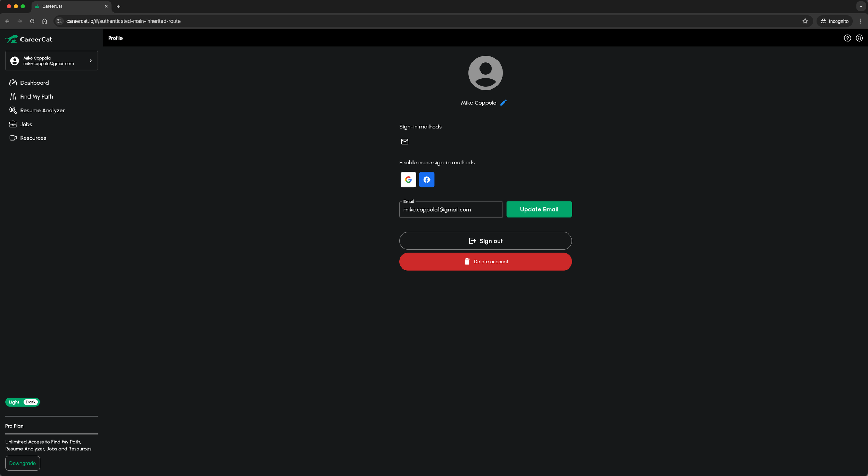The width and height of the screenshot is (868, 476).
Task: Enable Google sign-in method
Action: pos(408,180)
